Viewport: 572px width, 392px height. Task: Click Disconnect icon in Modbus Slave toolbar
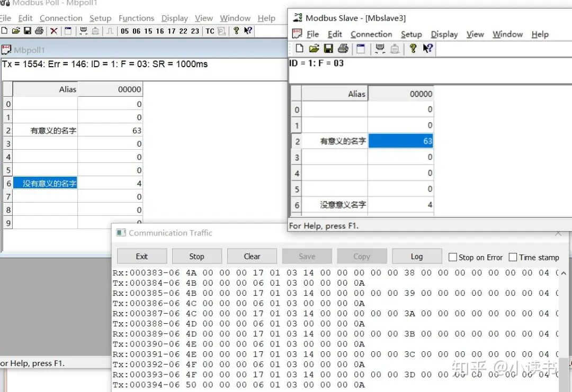(395, 48)
